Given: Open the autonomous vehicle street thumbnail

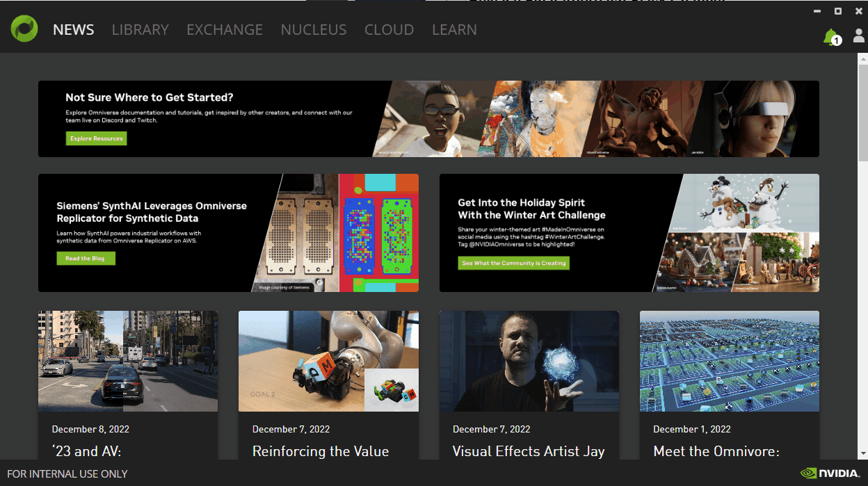Looking at the screenshot, I should pyautogui.click(x=128, y=361).
